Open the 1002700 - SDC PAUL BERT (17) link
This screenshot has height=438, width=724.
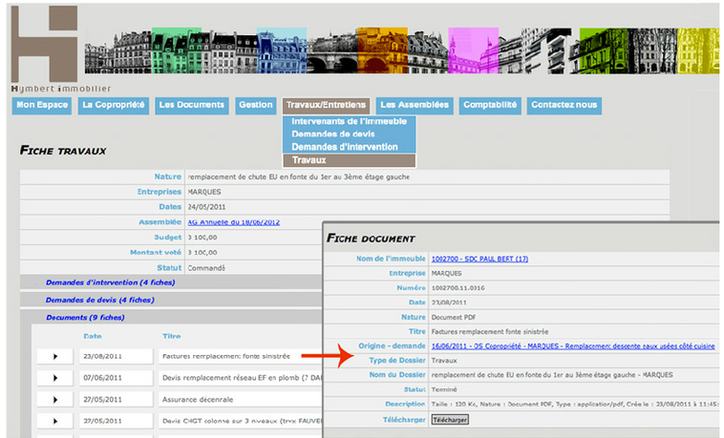click(x=480, y=259)
